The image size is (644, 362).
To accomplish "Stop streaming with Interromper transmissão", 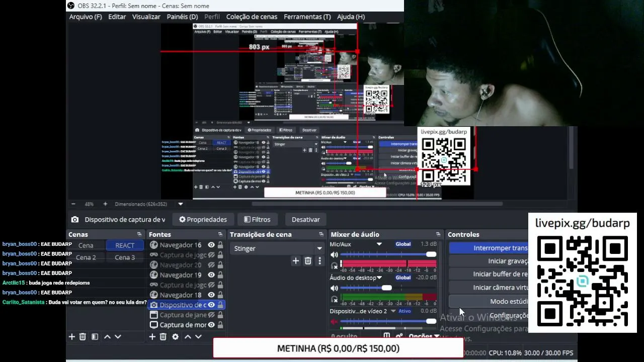I will pos(489,248).
